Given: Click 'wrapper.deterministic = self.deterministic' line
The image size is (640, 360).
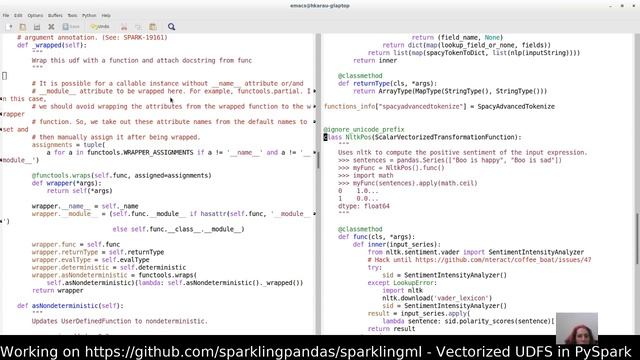Looking at the screenshot, I should click(109, 267).
